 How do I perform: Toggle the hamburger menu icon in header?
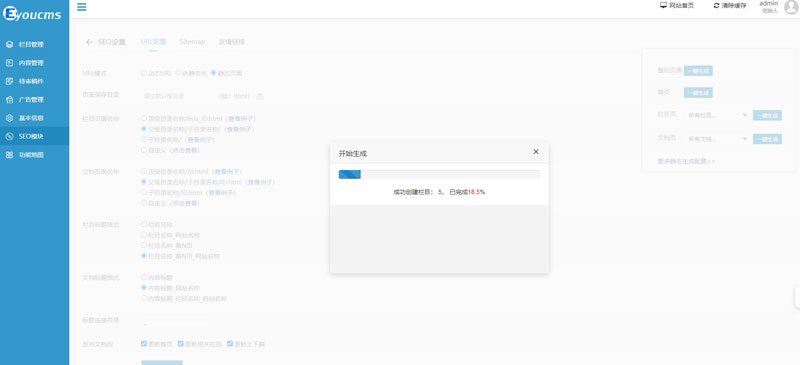(82, 7)
